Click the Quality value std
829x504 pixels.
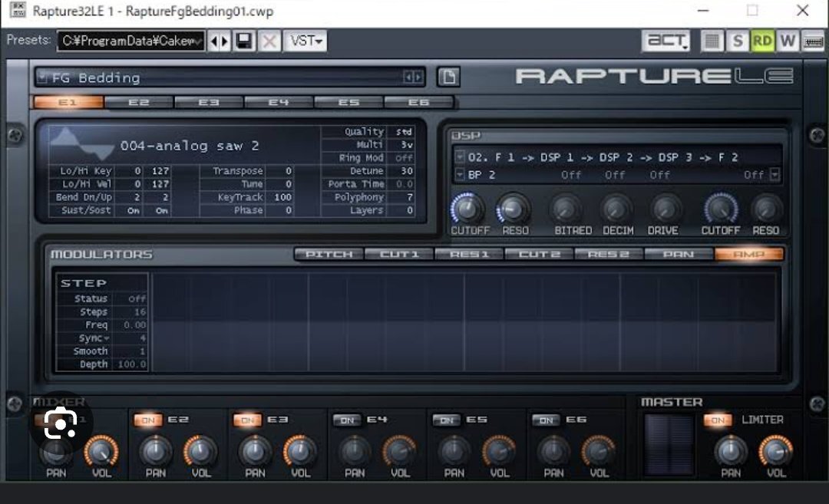point(404,131)
